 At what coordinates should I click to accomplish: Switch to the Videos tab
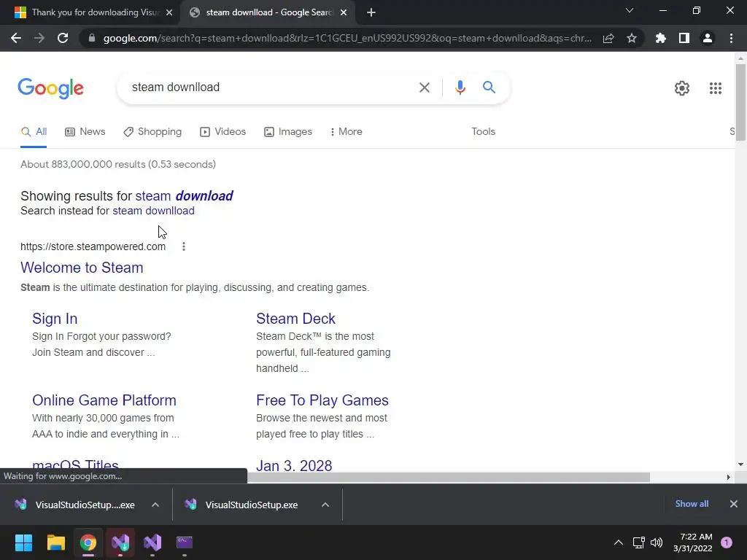223,132
